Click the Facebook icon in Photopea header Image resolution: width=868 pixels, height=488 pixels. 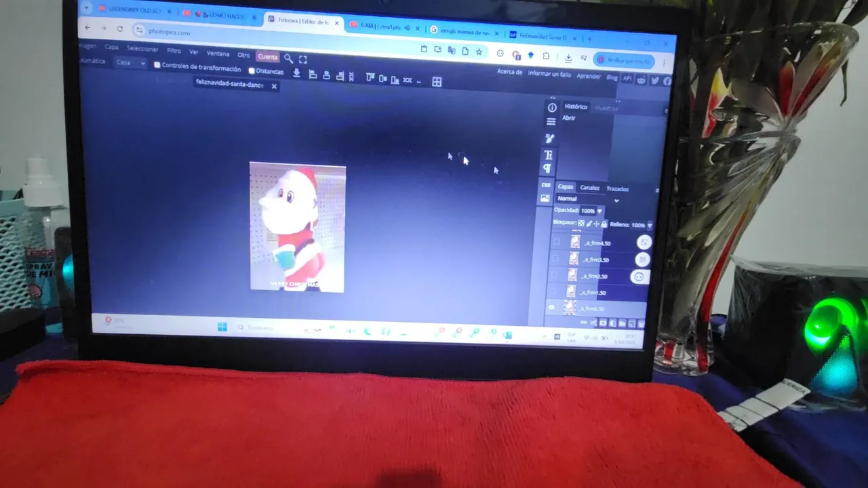(667, 81)
